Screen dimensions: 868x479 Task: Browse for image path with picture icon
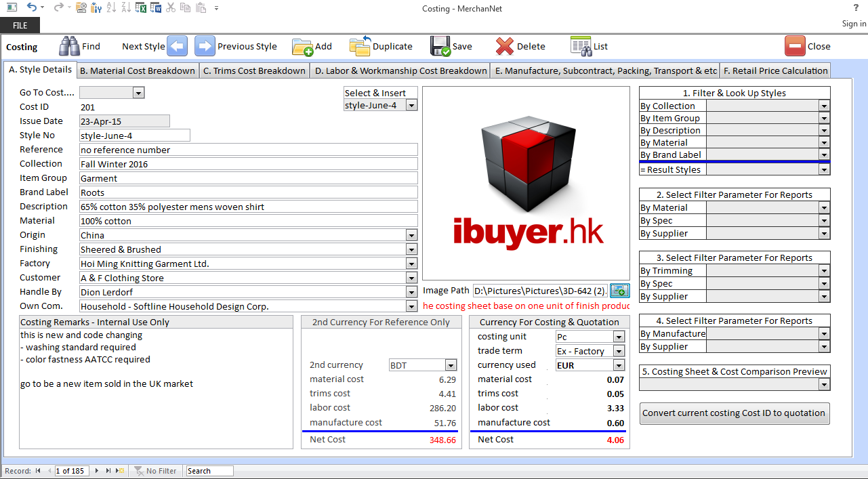(619, 291)
